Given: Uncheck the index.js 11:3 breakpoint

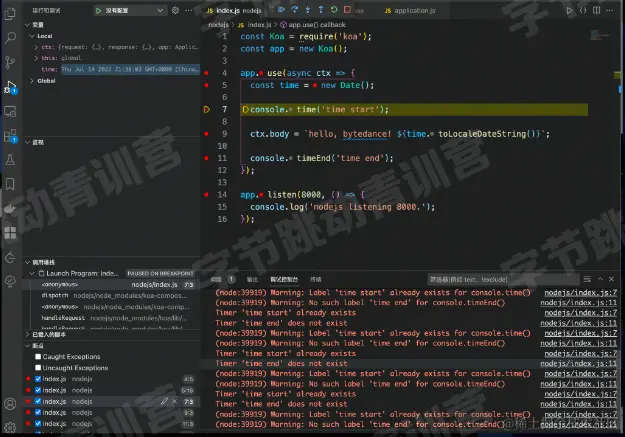Looking at the screenshot, I should tap(38, 423).
